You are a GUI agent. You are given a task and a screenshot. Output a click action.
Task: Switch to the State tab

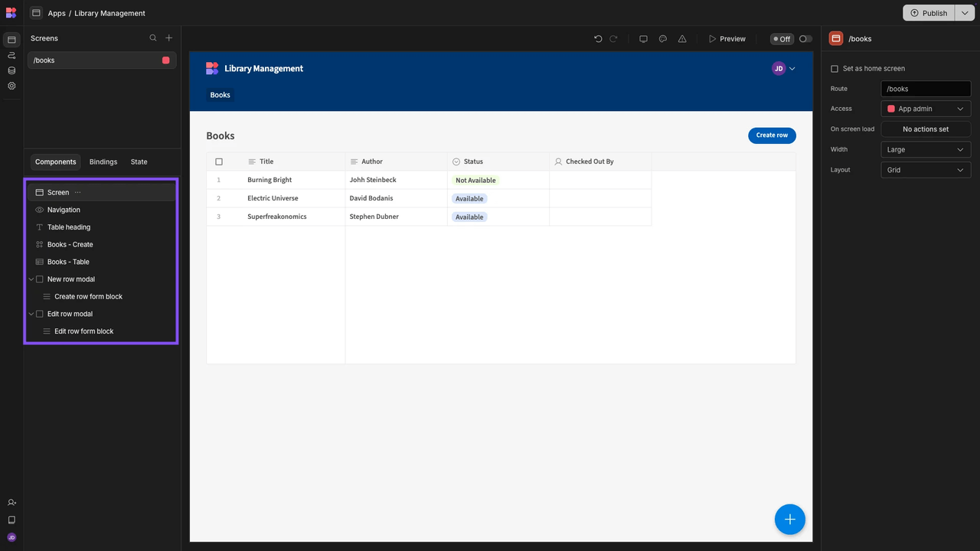[x=139, y=162]
